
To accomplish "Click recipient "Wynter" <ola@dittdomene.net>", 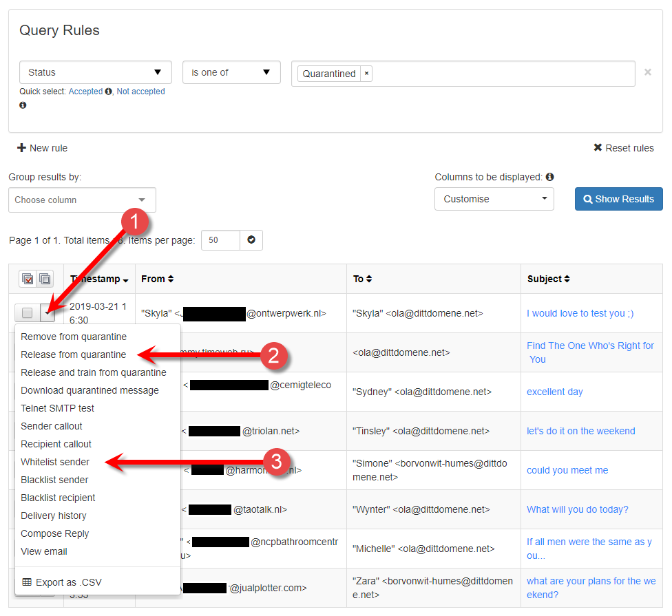I will click(x=421, y=510).
